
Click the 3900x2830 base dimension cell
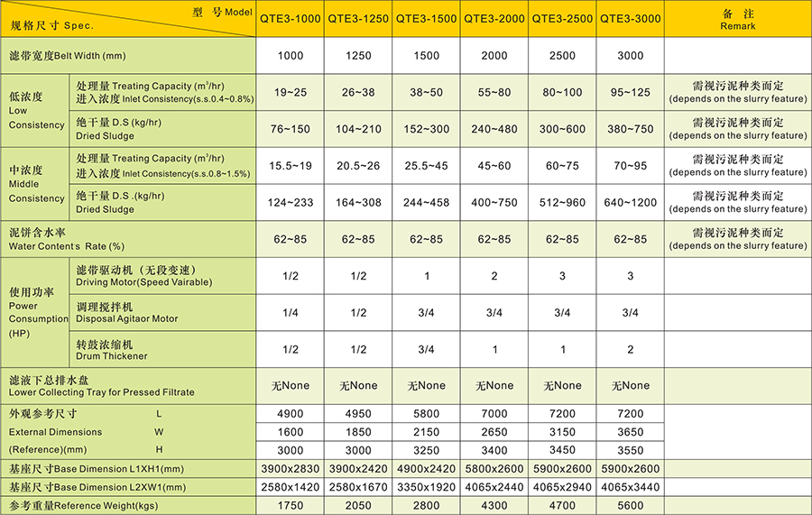(x=291, y=469)
